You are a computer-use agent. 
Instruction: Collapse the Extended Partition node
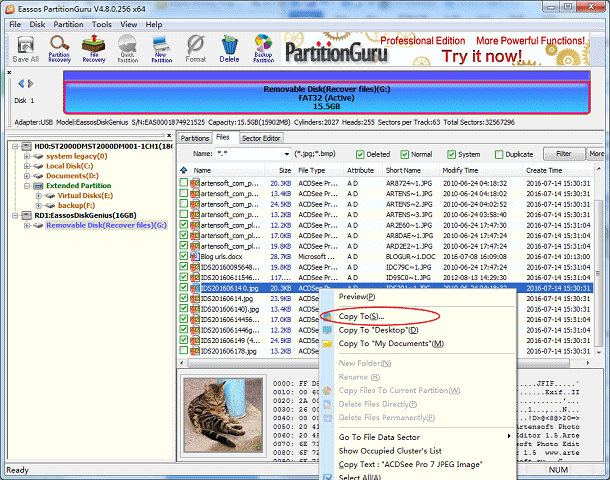[26, 186]
